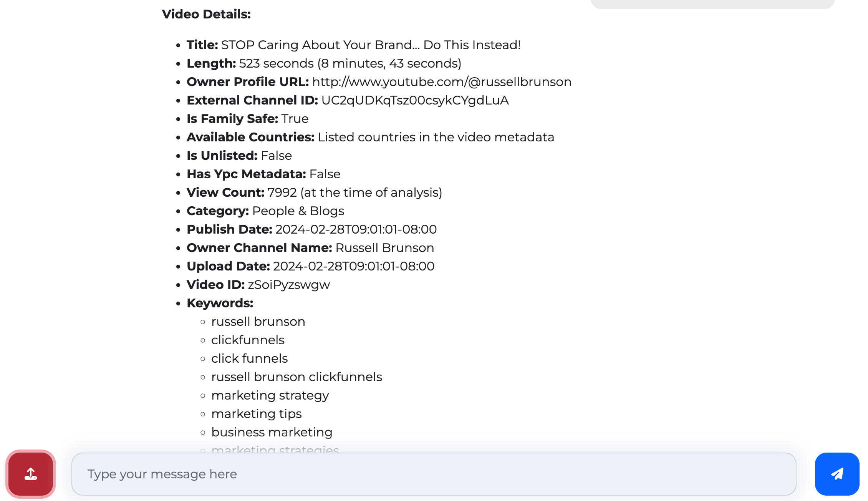Select the 'clickfunnels' keyword entry
Screen dimensions: 868x501
tap(248, 340)
